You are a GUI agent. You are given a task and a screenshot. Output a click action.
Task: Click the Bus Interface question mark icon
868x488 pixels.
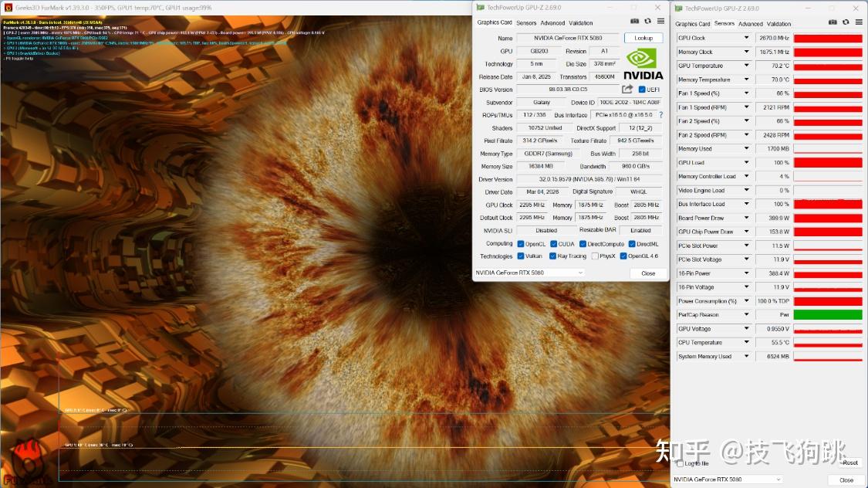pyautogui.click(x=660, y=114)
